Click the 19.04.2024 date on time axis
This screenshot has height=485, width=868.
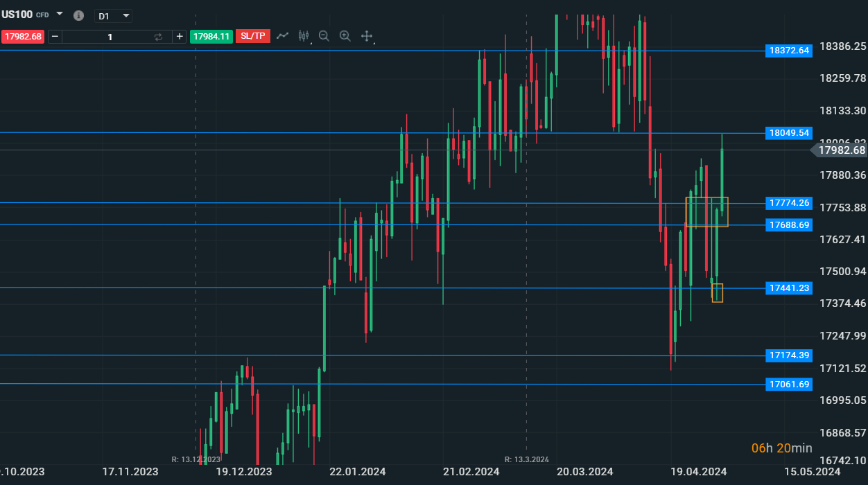click(x=698, y=472)
